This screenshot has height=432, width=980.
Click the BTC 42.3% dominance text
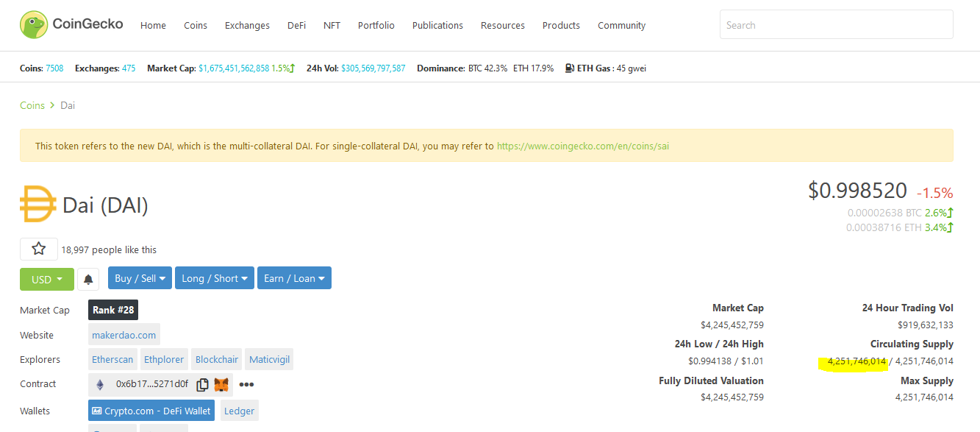coord(487,68)
